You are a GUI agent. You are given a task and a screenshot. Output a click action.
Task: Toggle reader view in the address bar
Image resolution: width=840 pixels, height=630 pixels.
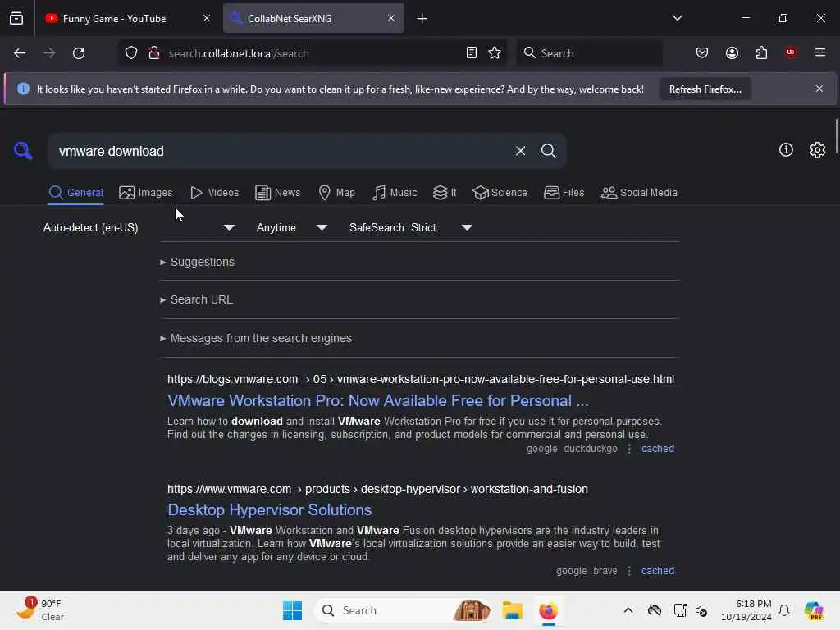point(472,53)
